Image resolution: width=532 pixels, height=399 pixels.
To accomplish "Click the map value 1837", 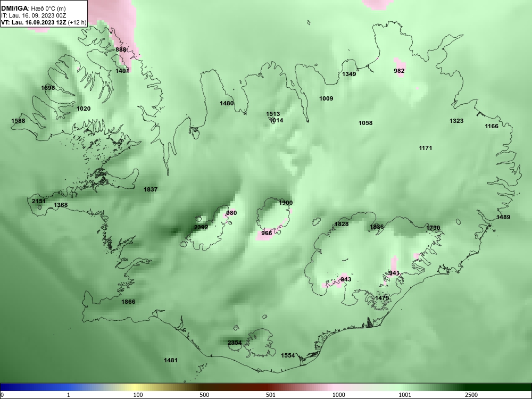I will click(x=151, y=189).
